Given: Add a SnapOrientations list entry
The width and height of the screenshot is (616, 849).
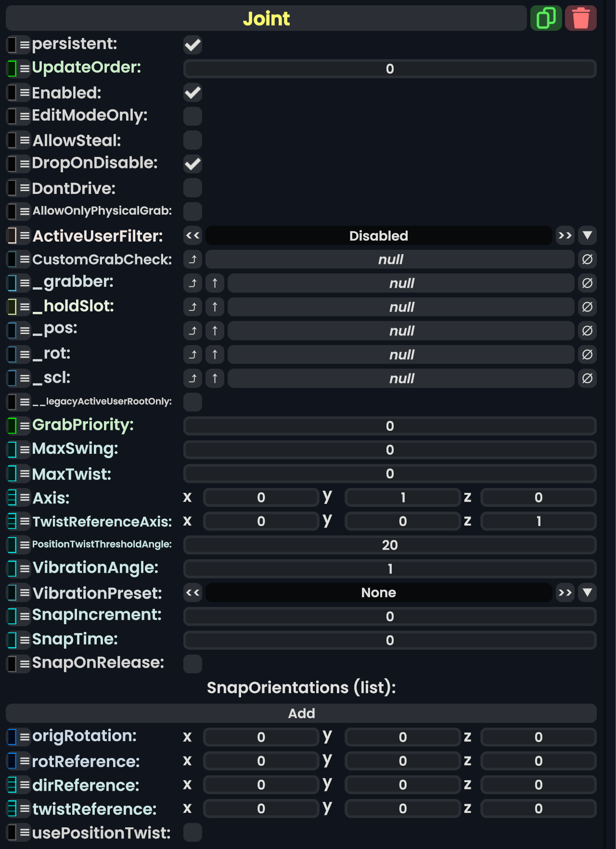Looking at the screenshot, I should pyautogui.click(x=301, y=713).
